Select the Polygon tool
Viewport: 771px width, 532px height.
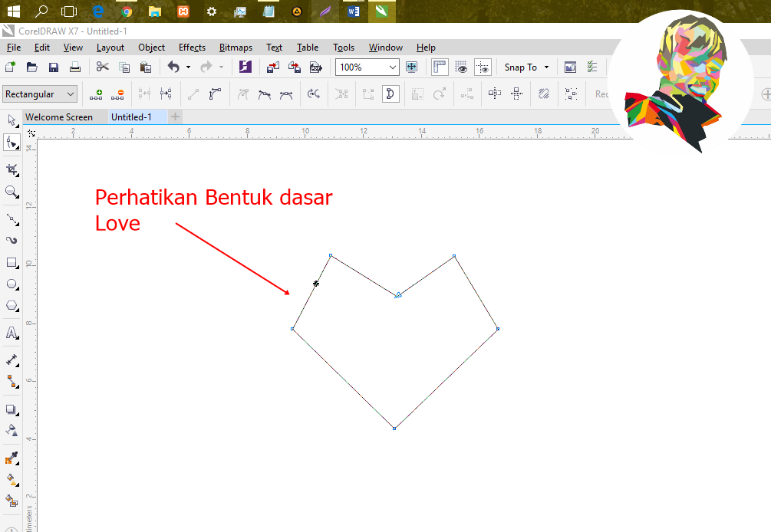(x=12, y=306)
